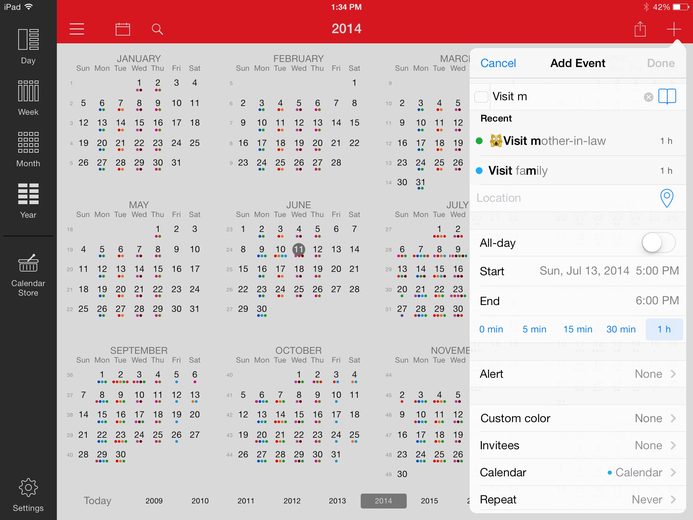Select 1 h duration

664,329
